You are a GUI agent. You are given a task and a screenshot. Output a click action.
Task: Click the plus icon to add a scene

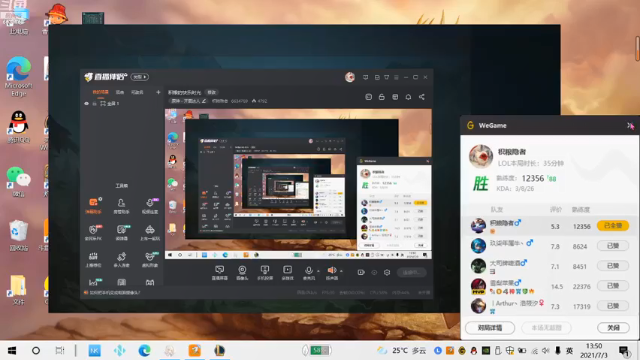158,92
